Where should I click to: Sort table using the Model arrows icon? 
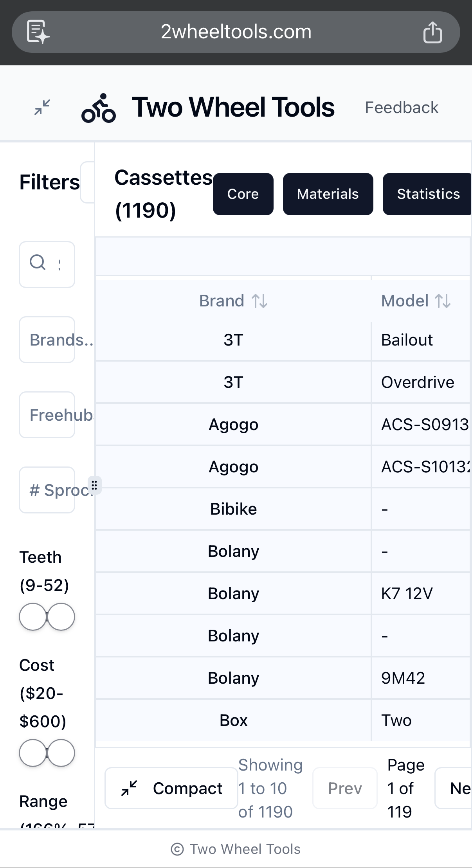443,301
